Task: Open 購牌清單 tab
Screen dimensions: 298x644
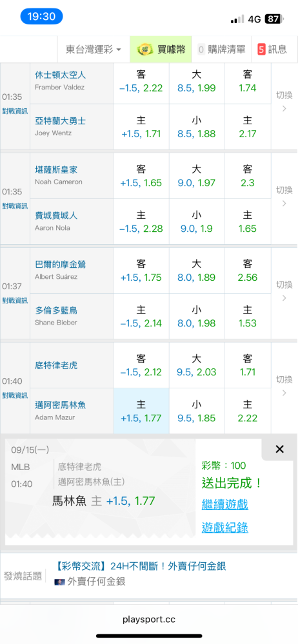Action: pos(223,50)
